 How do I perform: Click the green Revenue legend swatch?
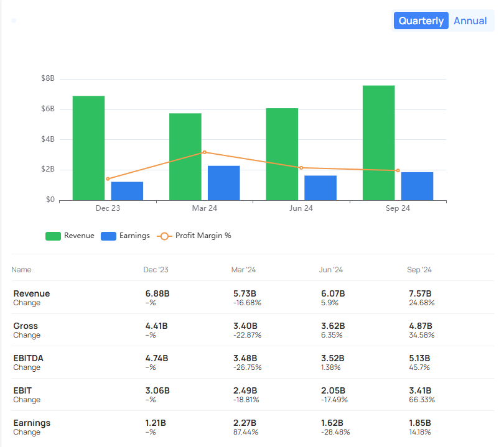pos(53,236)
